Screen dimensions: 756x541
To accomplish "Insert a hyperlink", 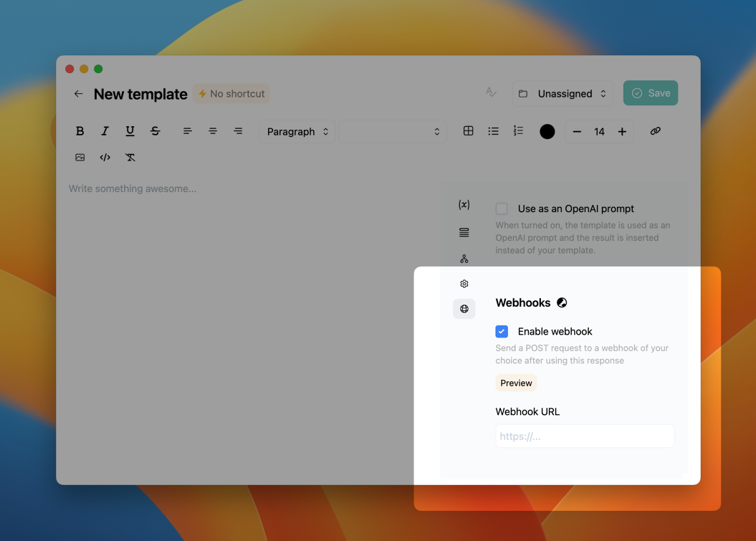I will tap(655, 131).
